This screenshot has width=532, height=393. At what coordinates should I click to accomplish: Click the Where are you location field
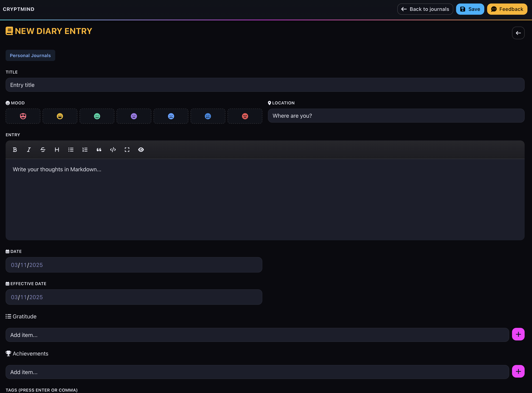(x=396, y=116)
